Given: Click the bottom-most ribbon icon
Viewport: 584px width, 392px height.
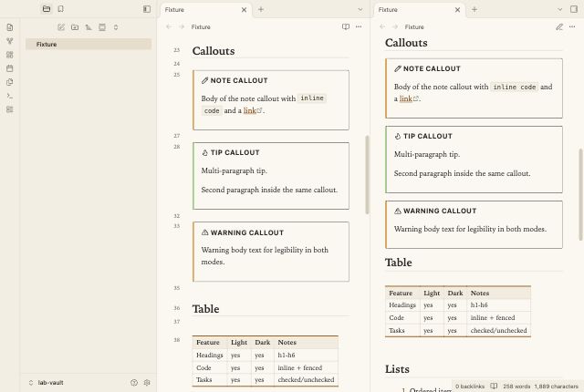Looking at the screenshot, I should [x=10, y=109].
